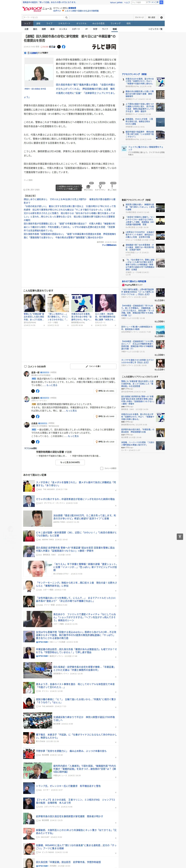Viewport: 186px width, 868px height.
Task: Dismiss the 週刊文春PRIME recommended card
Action: (x=44, y=325)
